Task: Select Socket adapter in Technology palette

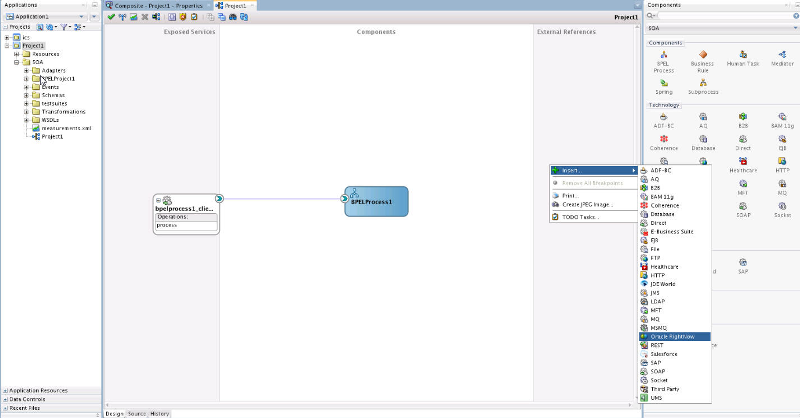Action: (x=782, y=210)
